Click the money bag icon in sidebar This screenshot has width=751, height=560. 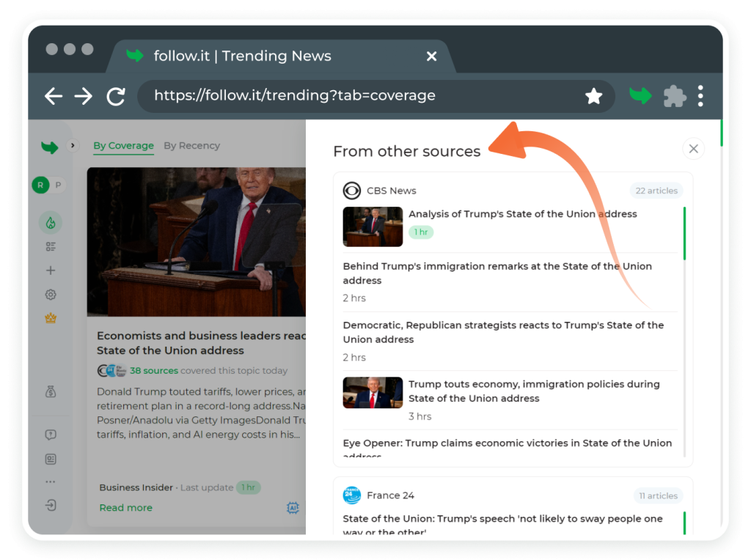(51, 392)
